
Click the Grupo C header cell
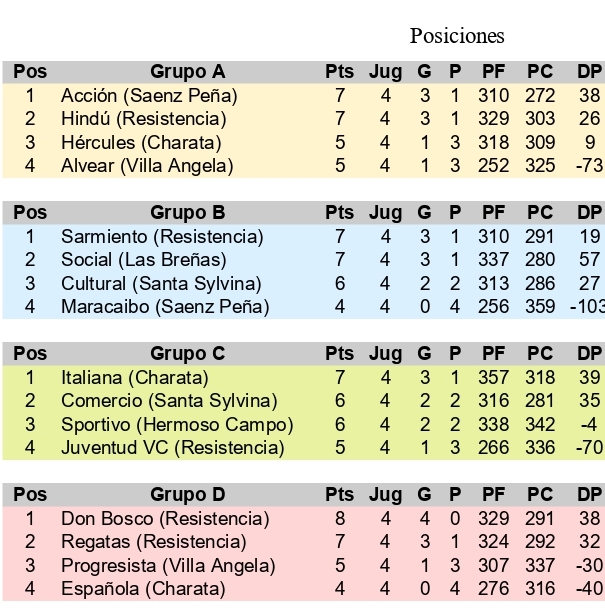pyautogui.click(x=188, y=354)
